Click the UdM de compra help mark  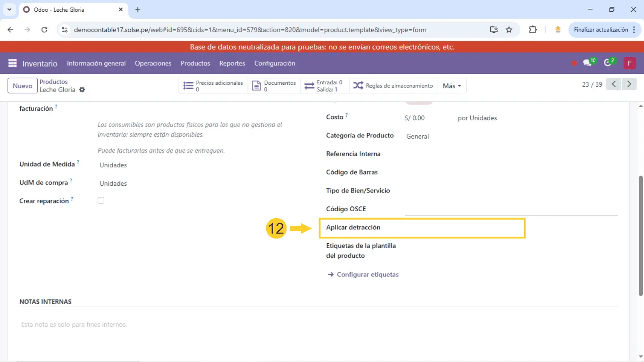[x=71, y=180]
